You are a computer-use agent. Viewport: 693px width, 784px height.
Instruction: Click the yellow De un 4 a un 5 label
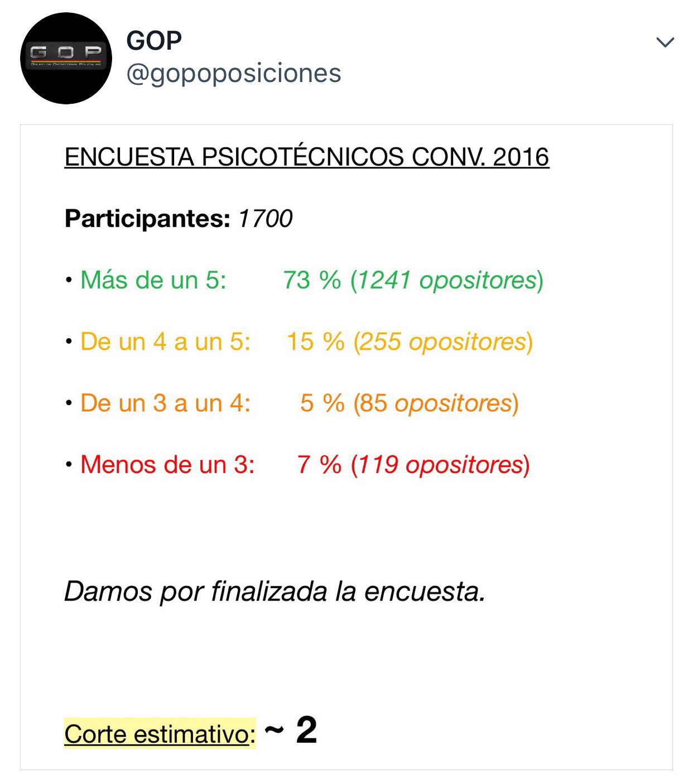click(165, 342)
